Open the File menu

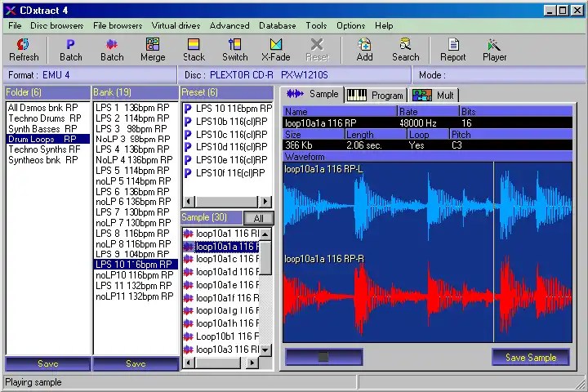[x=15, y=26]
